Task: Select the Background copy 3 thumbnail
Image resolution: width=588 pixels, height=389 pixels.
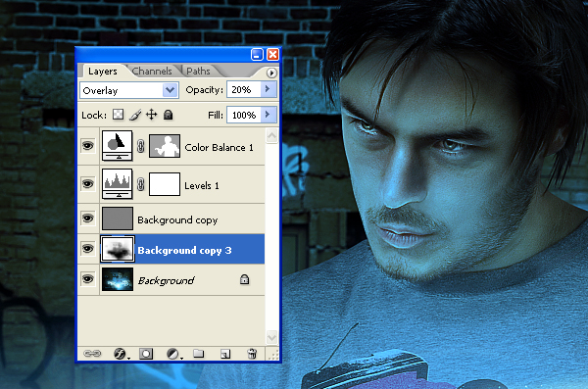Action: point(117,249)
